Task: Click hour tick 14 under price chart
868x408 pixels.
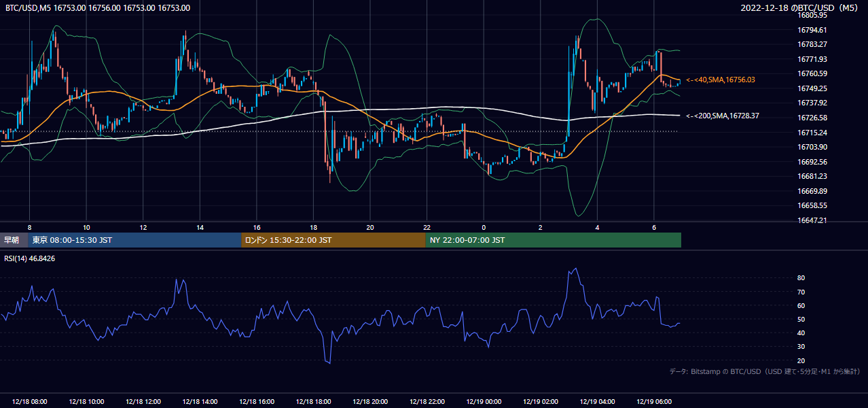Action: [200, 227]
